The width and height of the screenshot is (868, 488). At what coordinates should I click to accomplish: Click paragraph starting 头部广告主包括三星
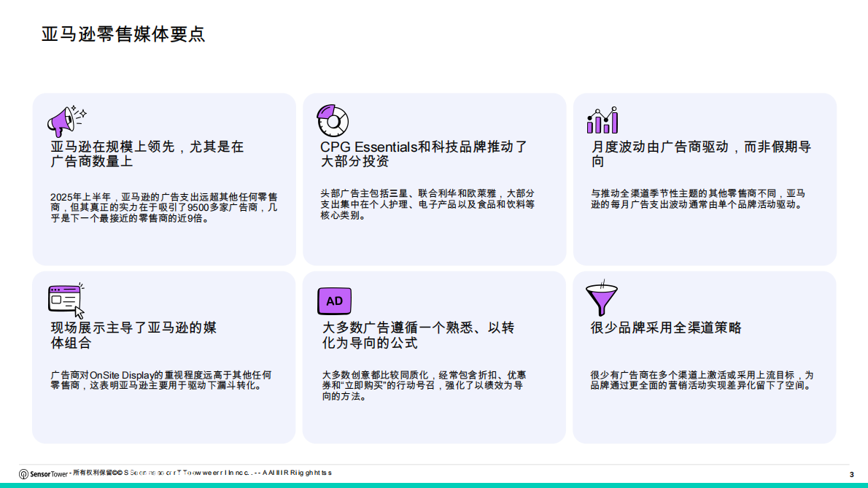click(x=427, y=204)
